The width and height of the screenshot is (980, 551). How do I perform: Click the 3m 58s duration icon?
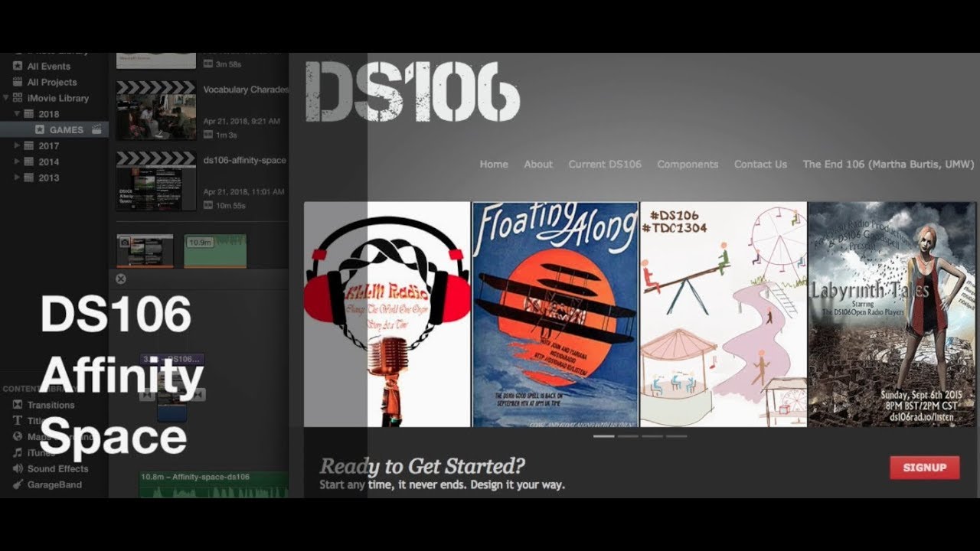pyautogui.click(x=207, y=65)
